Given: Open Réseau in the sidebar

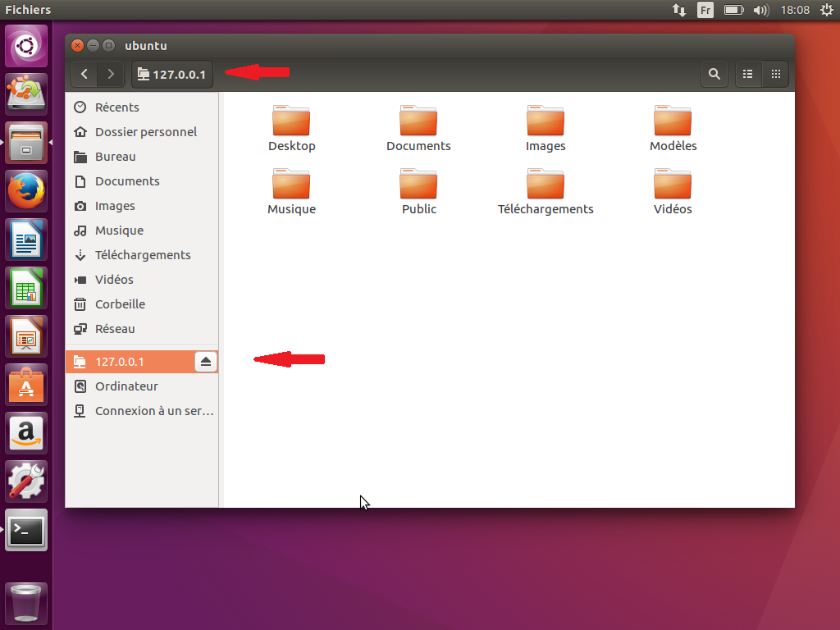Looking at the screenshot, I should 115,329.
